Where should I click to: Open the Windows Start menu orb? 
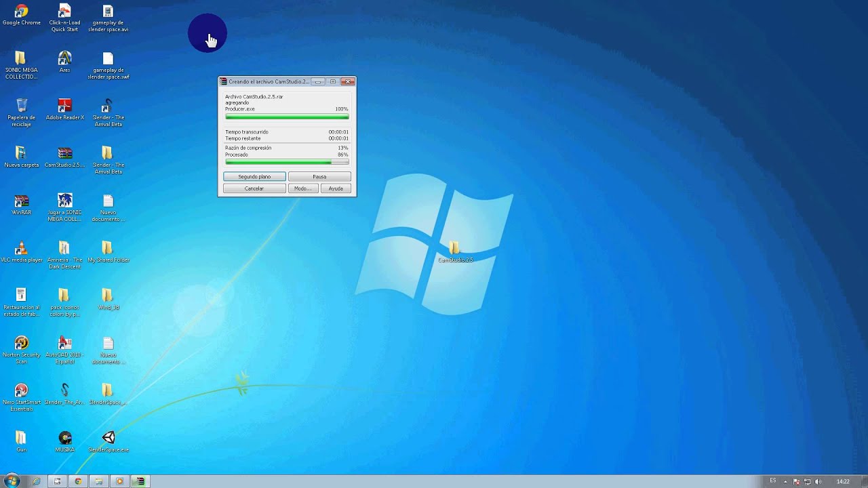pyautogui.click(x=12, y=481)
